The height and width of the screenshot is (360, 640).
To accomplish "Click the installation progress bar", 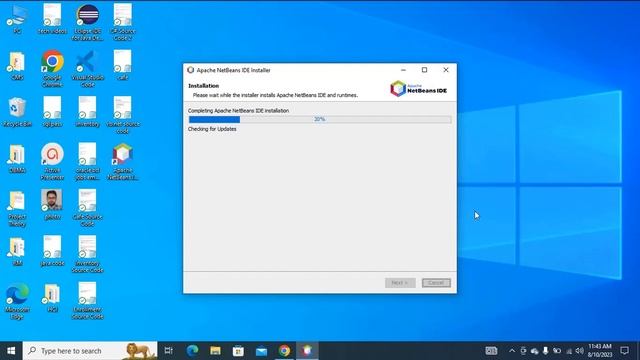I will [x=320, y=119].
